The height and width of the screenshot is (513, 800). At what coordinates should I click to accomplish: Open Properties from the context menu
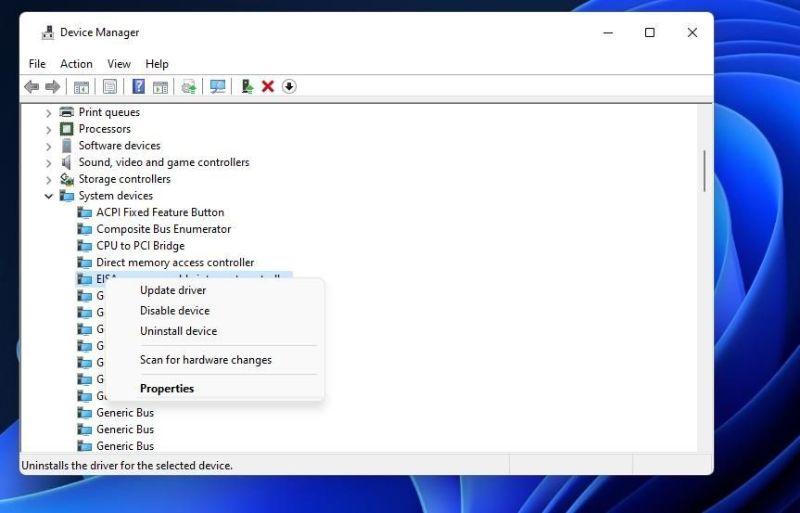click(167, 389)
